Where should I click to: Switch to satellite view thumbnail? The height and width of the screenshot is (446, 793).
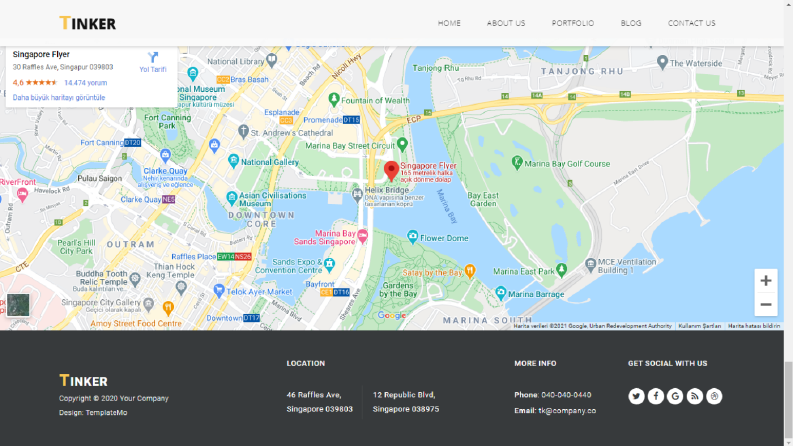pos(18,305)
